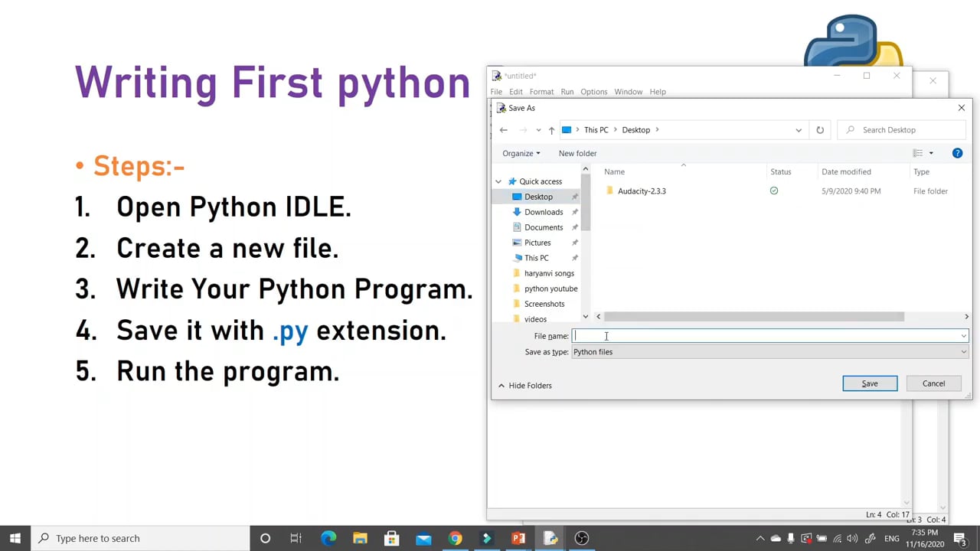Collapse Quick access tree node
The width and height of the screenshot is (980, 551).
point(498,181)
